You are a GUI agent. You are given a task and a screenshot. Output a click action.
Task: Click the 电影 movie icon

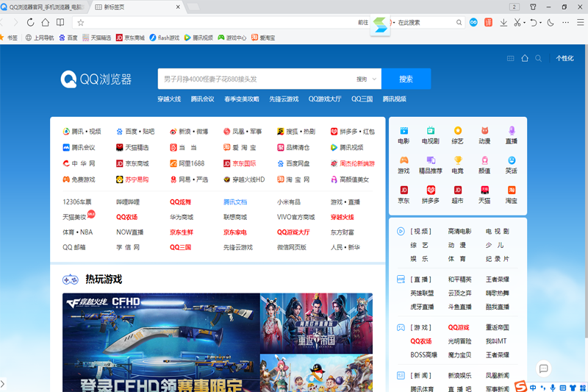pos(404,130)
